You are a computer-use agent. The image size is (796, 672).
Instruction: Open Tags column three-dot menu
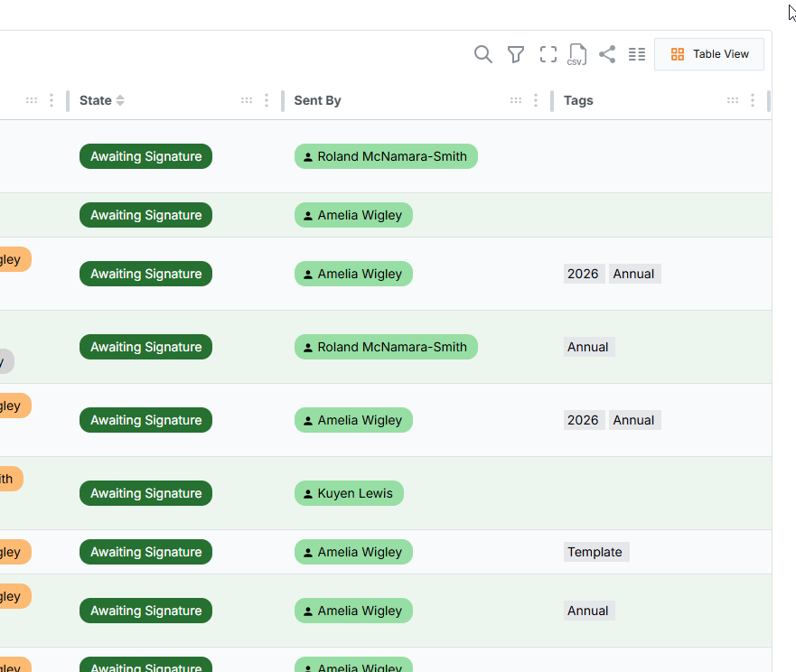[753, 100]
